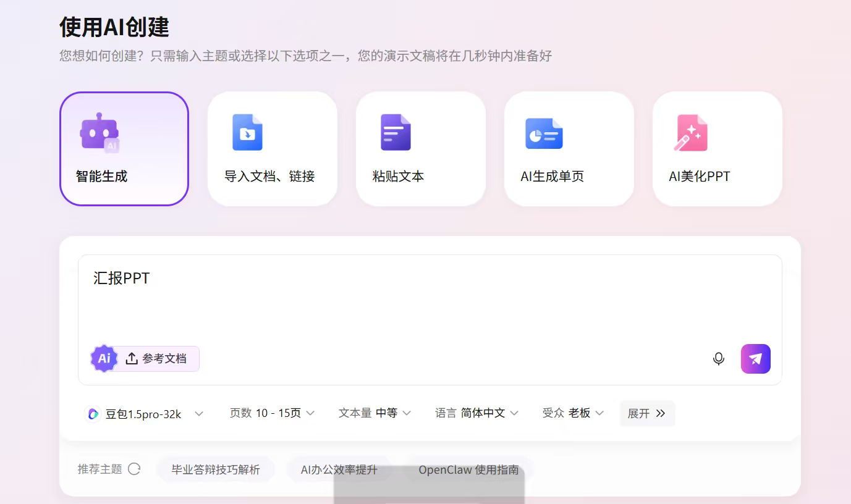Viewport: 851px width, 504px height.
Task: Select the 智能生成 robot card
Action: coord(124,149)
